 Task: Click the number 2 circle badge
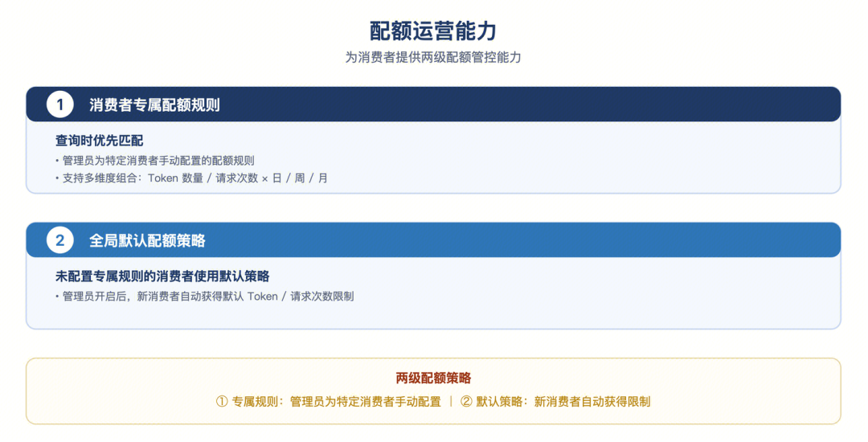tap(59, 240)
